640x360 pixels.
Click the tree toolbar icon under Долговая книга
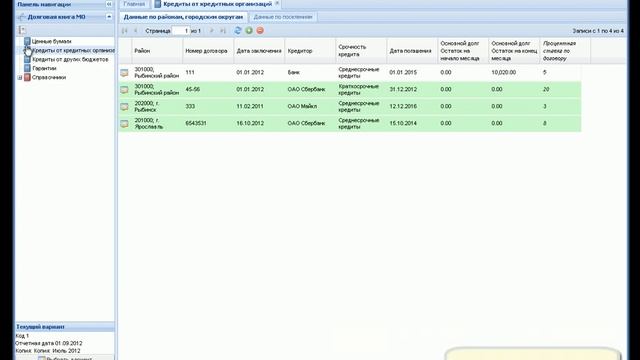pos(22,30)
